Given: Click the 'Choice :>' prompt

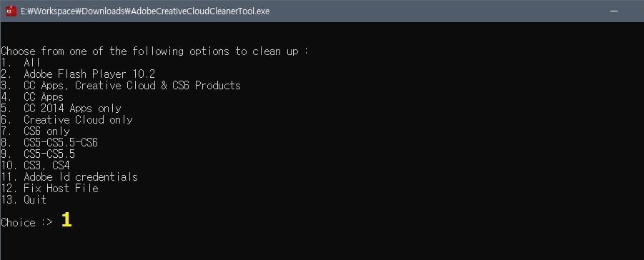Looking at the screenshot, I should [x=26, y=223].
